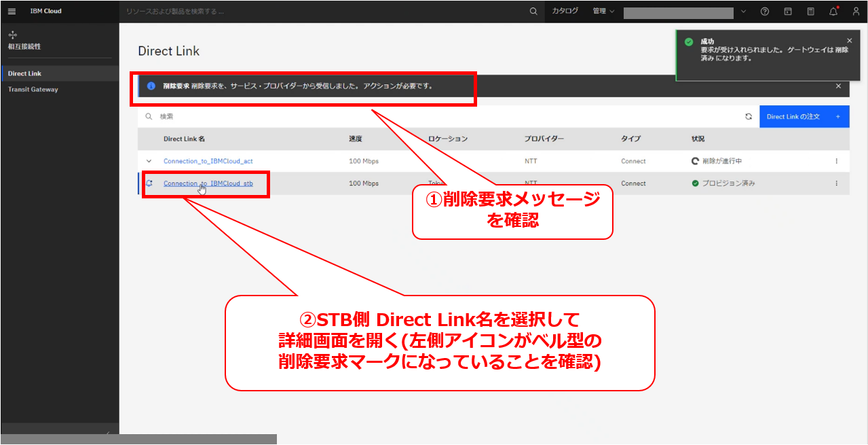Screen dimensions: 868x445
Task: Open the hamburger navigation menu
Action: [12, 12]
